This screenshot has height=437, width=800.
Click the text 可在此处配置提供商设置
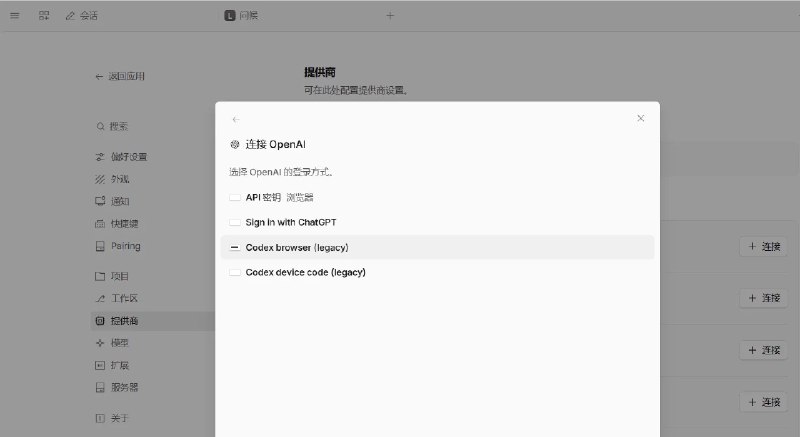pyautogui.click(x=356, y=90)
